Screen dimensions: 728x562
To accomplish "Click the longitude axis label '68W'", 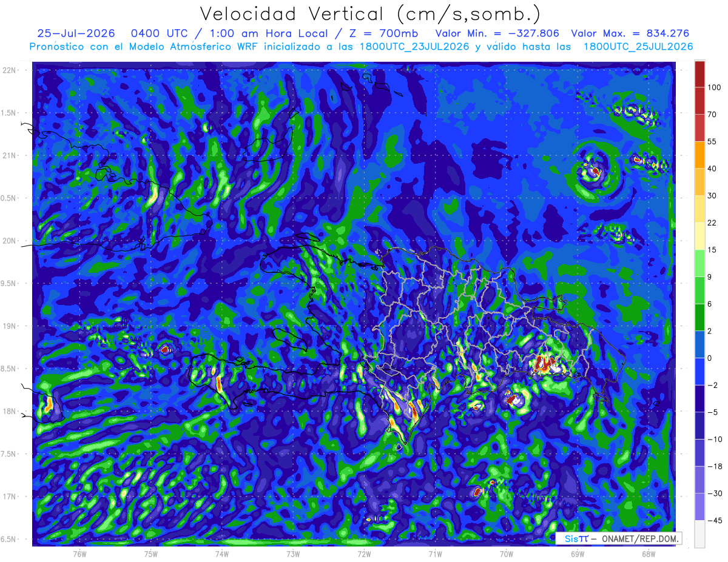I will click(x=649, y=554).
